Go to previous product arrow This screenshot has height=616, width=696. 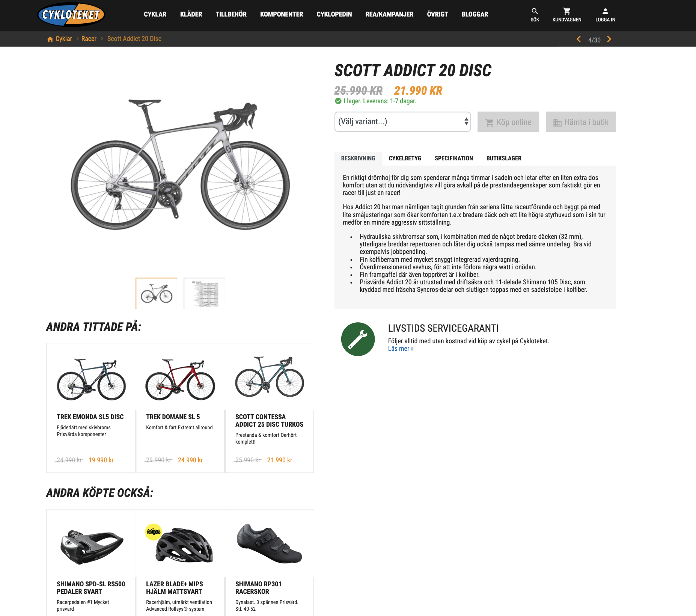pos(578,39)
